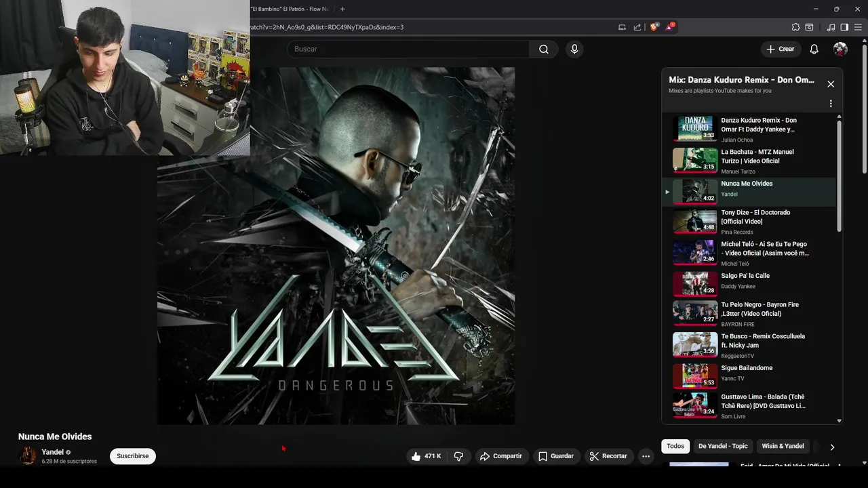Open the music note media control
This screenshot has width=868, height=488.
pyautogui.click(x=831, y=27)
